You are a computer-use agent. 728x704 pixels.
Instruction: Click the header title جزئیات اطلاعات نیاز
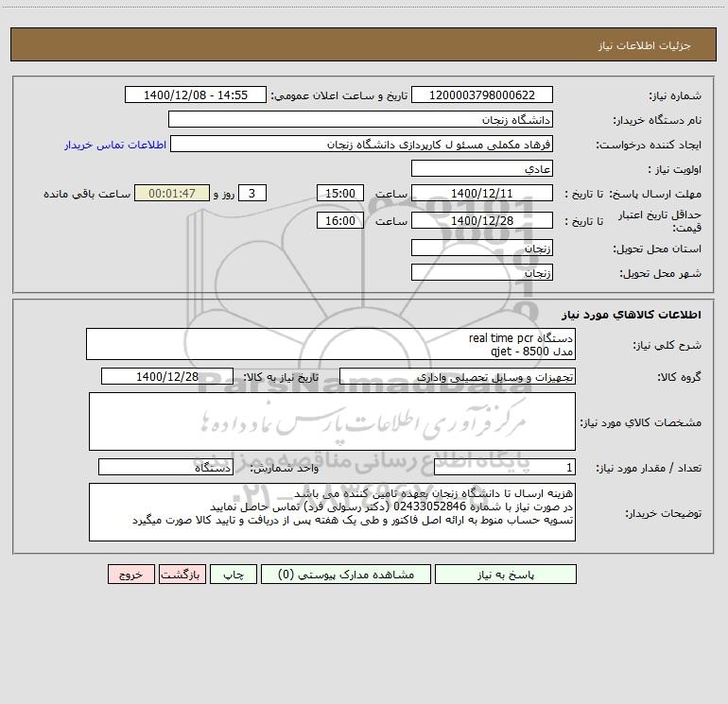click(644, 45)
